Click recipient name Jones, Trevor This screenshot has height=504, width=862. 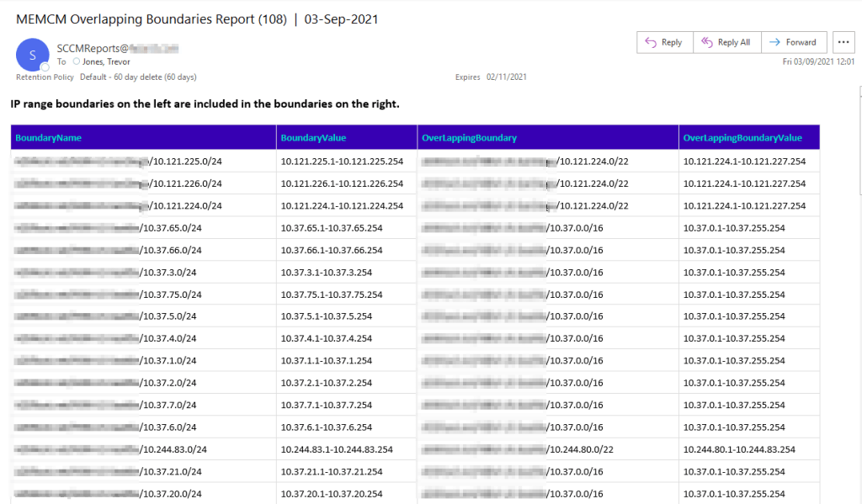pyautogui.click(x=107, y=61)
